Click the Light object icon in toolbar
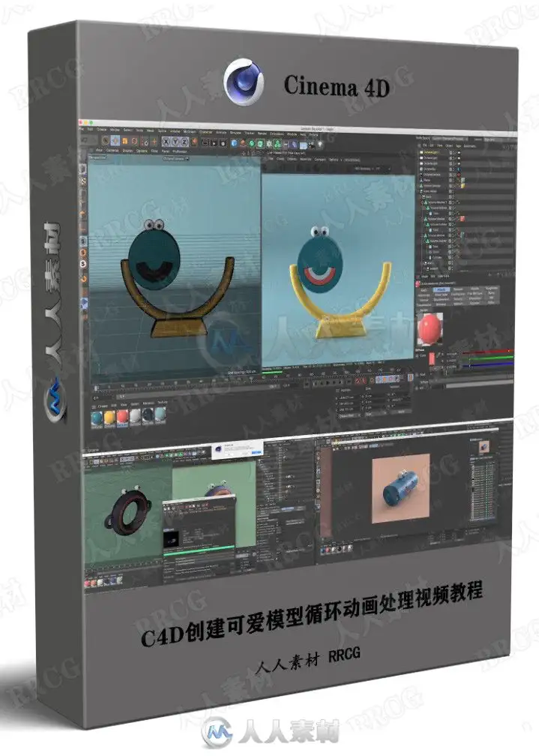Viewport: 539px width, 756px height. coord(319,144)
